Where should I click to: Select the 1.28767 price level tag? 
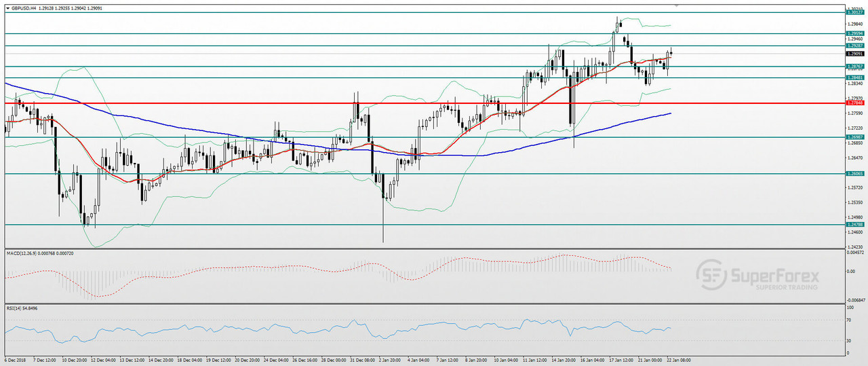pos(854,67)
